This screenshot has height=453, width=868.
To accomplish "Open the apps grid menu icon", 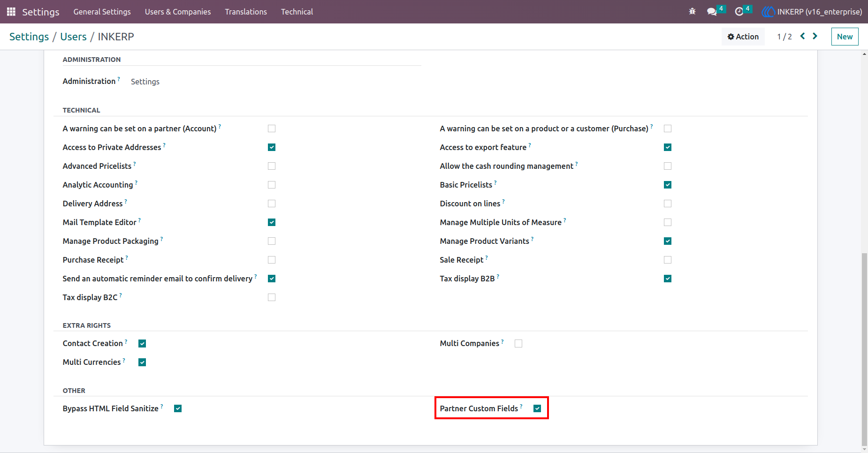I will point(11,12).
